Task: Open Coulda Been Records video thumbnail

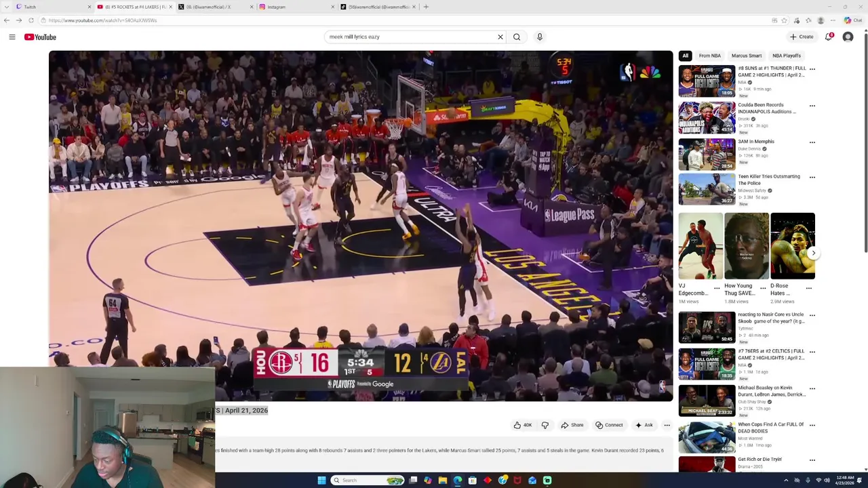Action: [707, 118]
